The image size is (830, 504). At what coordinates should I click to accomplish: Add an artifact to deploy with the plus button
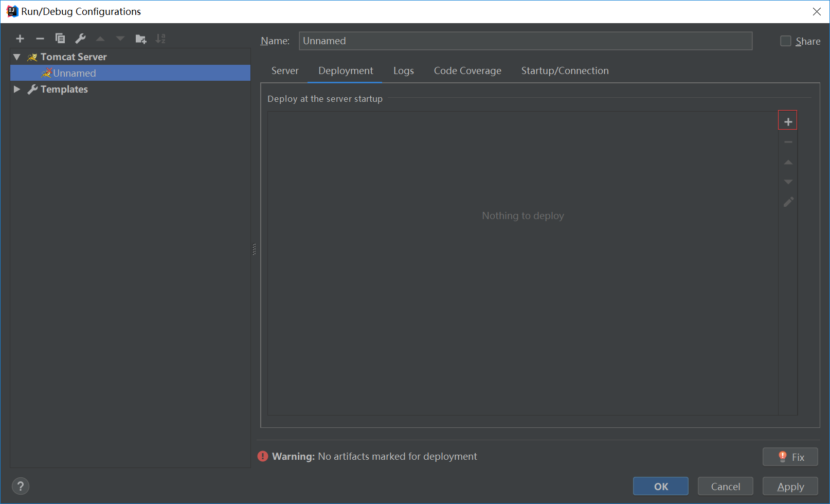[788, 122]
